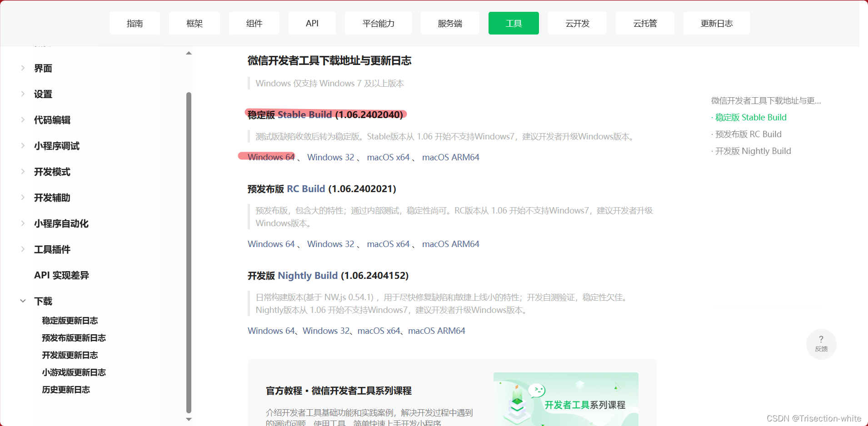Expand the 开发辅助 section chevron
This screenshot has height=426, width=868.
click(x=23, y=197)
